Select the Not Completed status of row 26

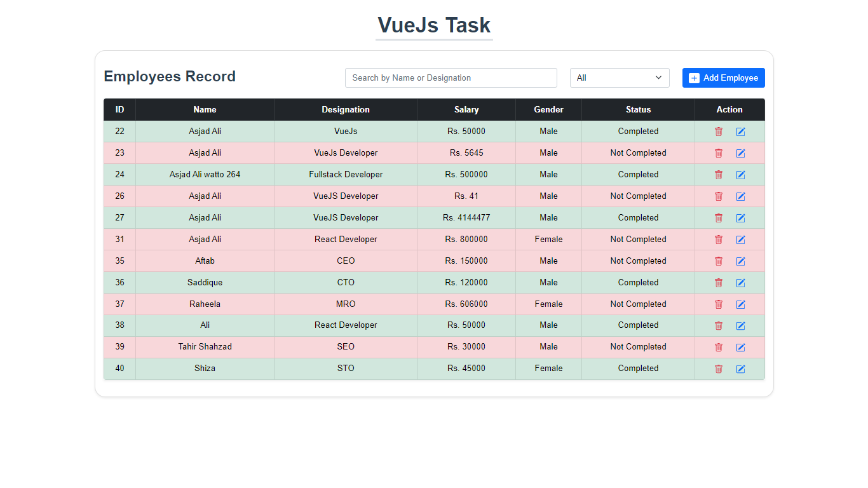pos(638,196)
